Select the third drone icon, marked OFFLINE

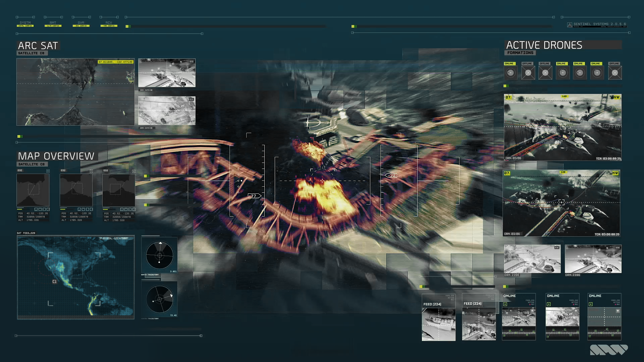pos(545,73)
